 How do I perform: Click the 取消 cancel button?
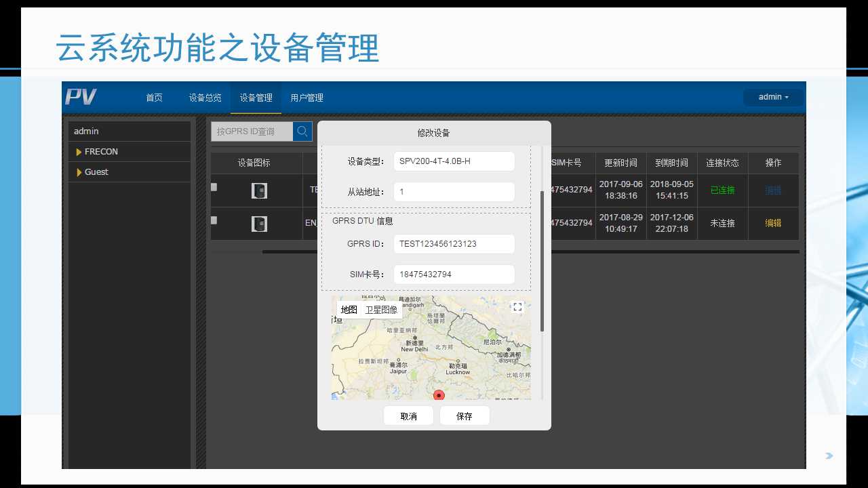408,416
